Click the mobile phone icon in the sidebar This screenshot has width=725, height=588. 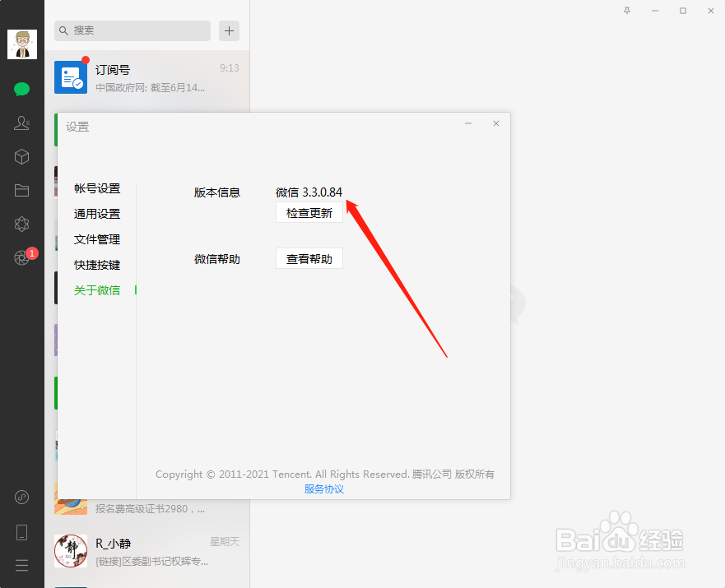pos(21,532)
